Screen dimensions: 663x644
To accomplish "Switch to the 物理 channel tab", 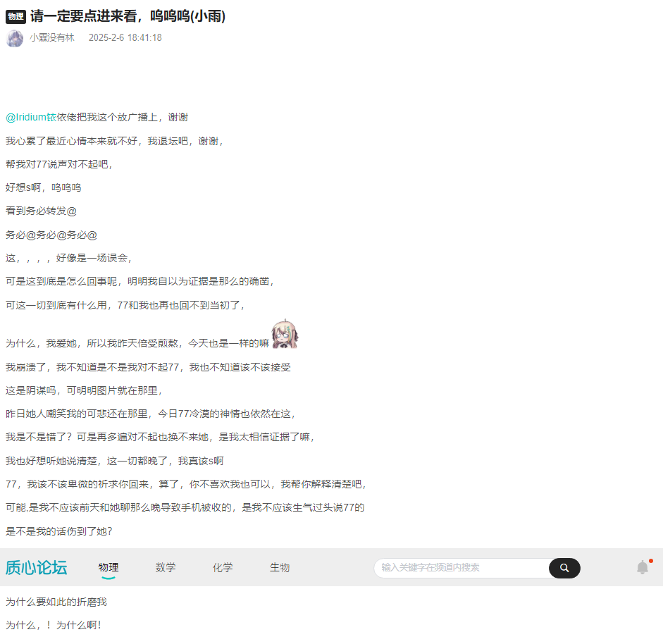I will click(x=109, y=568).
